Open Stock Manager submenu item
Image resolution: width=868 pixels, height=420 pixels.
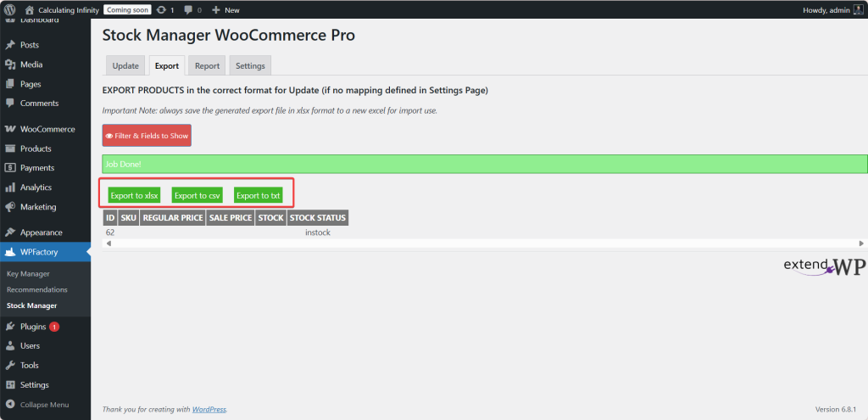[31, 305]
